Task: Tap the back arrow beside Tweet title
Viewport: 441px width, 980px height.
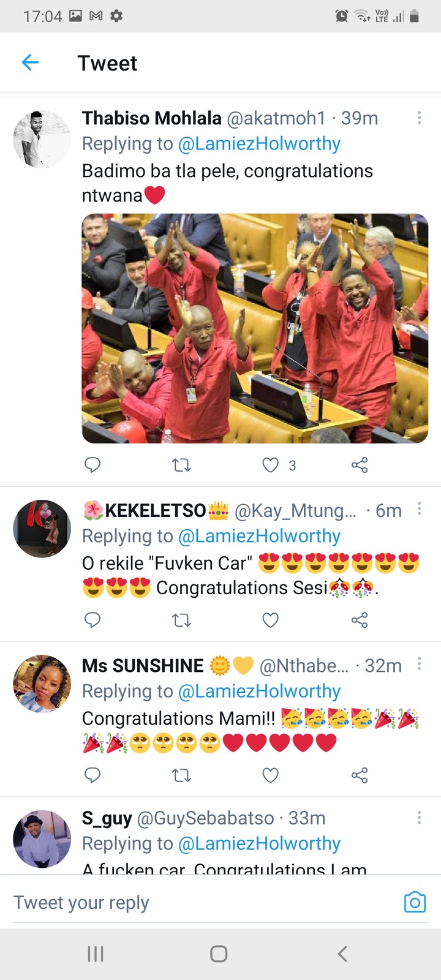Action: click(x=30, y=62)
